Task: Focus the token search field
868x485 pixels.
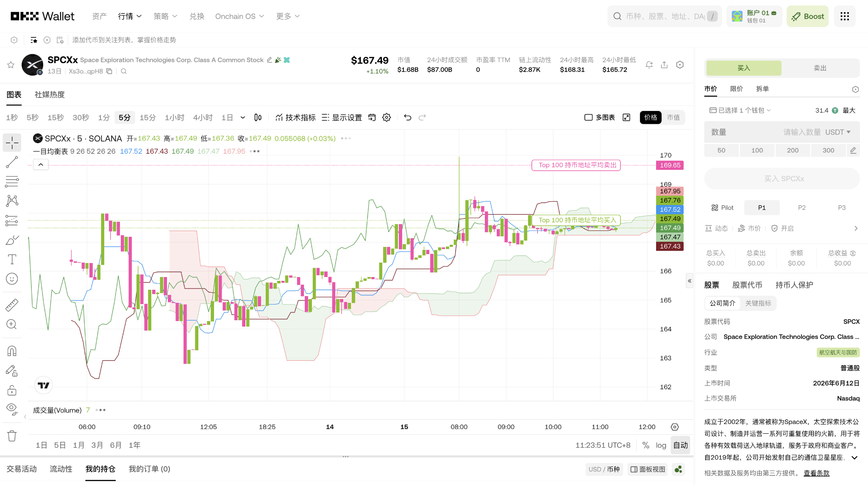Action: tap(665, 16)
